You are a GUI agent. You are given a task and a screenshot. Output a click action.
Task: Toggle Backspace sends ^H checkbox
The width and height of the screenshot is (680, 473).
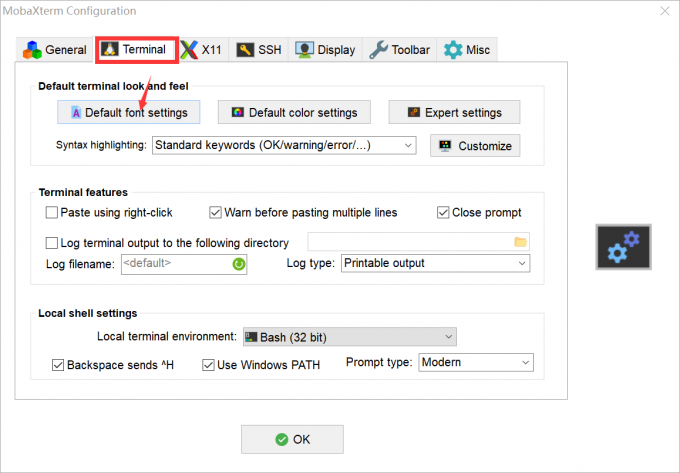[58, 365]
